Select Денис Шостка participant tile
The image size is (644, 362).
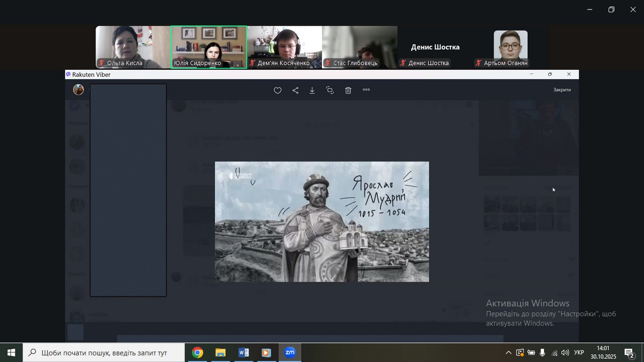pyautogui.click(x=435, y=47)
